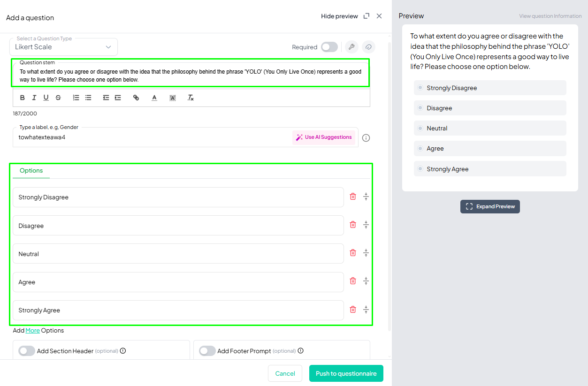
Task: Delete the Strongly Disagree option
Action: click(353, 197)
